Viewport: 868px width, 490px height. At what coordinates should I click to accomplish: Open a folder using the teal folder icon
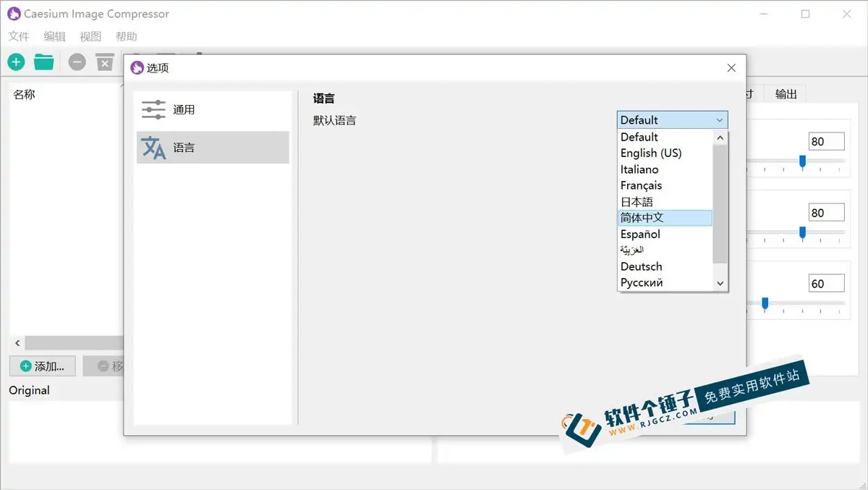point(44,62)
